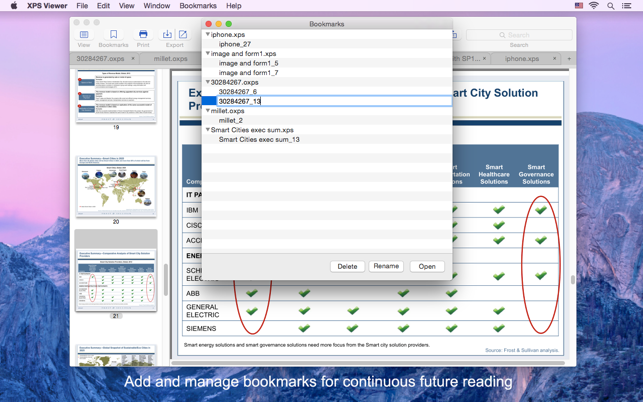
Task: Click the document vertical scrollbar
Action: pos(572,280)
